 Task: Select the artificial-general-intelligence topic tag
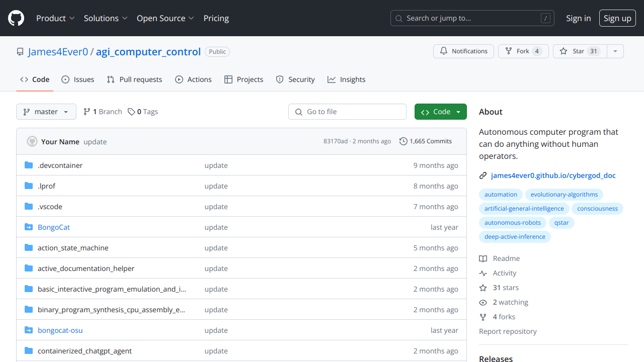tap(524, 209)
